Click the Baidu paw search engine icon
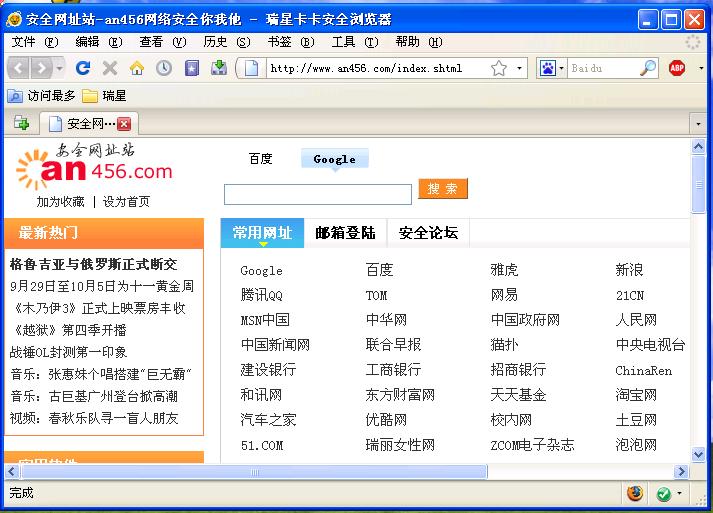Screen dimensions: 713x513 coord(547,68)
